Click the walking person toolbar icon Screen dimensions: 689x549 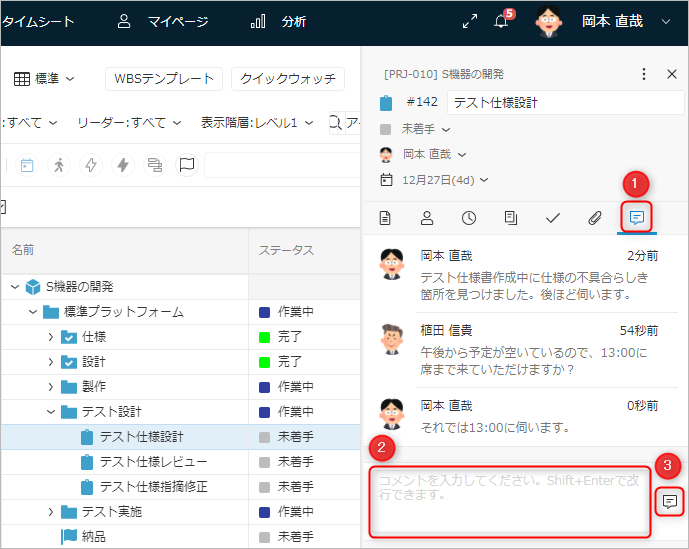[x=59, y=165]
